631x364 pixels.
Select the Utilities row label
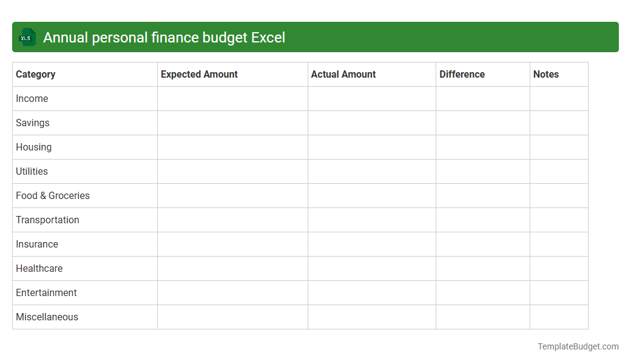32,171
